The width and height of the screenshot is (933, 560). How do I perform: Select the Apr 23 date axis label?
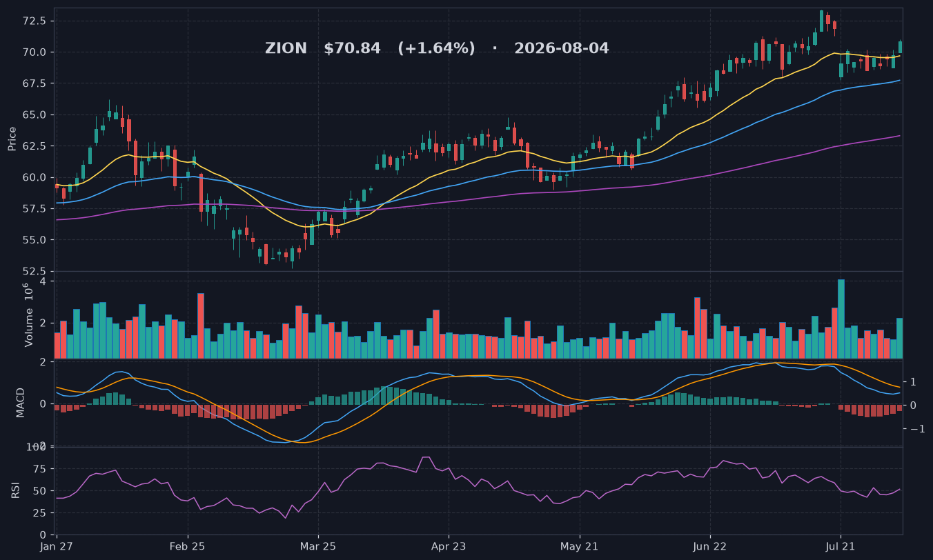449,547
